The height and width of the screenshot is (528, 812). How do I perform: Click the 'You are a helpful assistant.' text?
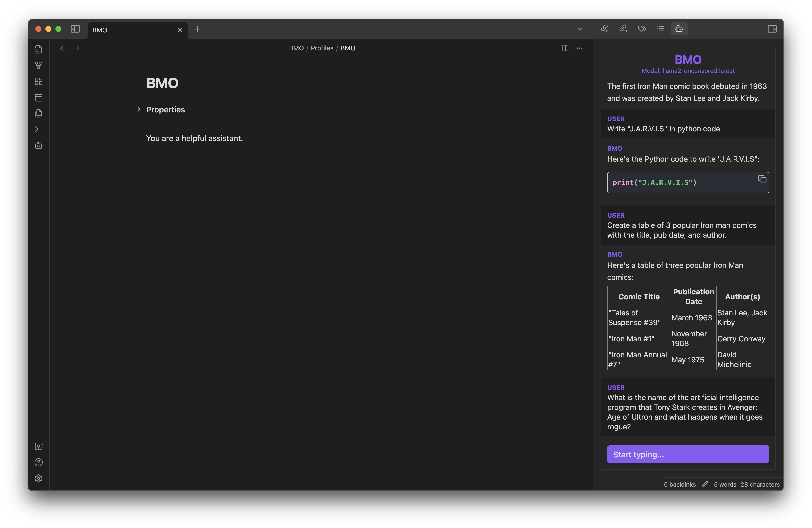coord(194,138)
